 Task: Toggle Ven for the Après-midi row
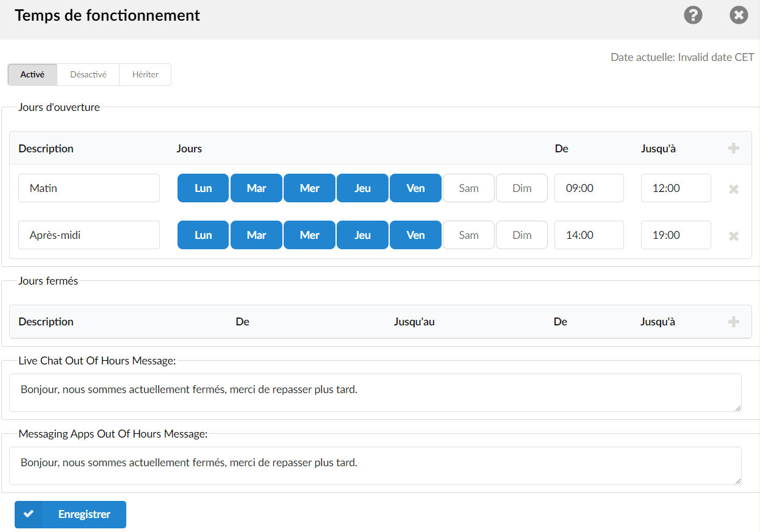pyautogui.click(x=415, y=235)
